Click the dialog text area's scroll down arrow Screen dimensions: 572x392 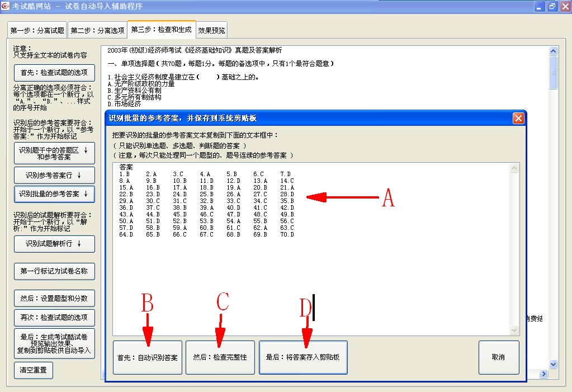coord(515,330)
